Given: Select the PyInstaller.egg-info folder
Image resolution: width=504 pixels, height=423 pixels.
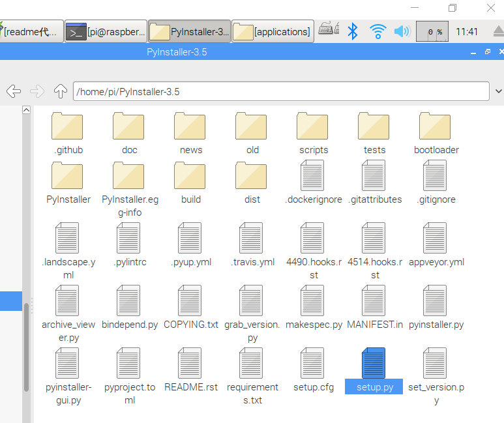Looking at the screenshot, I should pyautogui.click(x=128, y=189).
